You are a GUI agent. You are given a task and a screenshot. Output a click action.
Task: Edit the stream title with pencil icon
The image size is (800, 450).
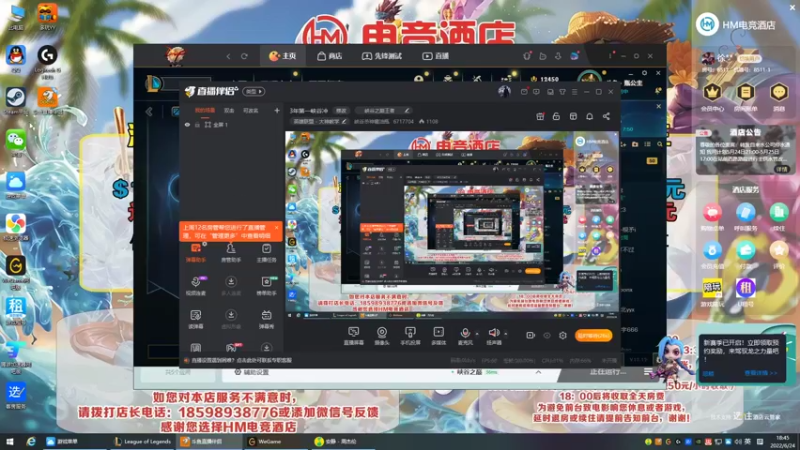point(407,110)
